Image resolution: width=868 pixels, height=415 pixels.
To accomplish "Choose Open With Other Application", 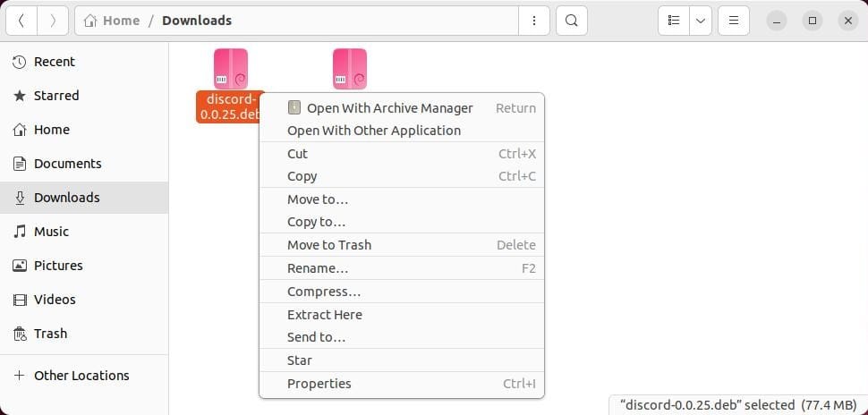I will click(402, 131).
